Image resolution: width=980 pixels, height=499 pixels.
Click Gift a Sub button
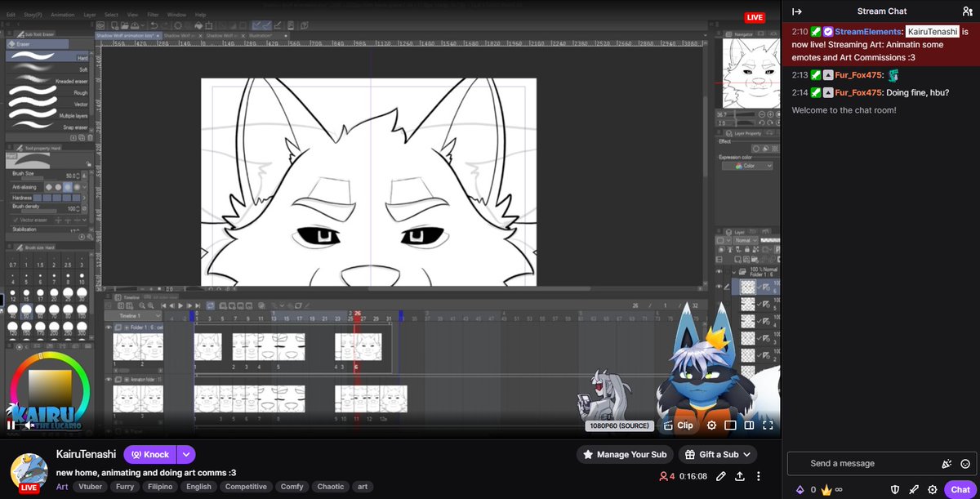point(718,454)
